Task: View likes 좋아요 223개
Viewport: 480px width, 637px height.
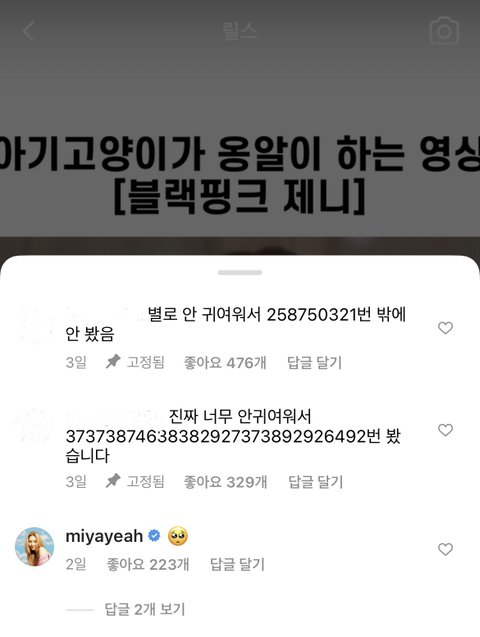Action: [x=148, y=564]
